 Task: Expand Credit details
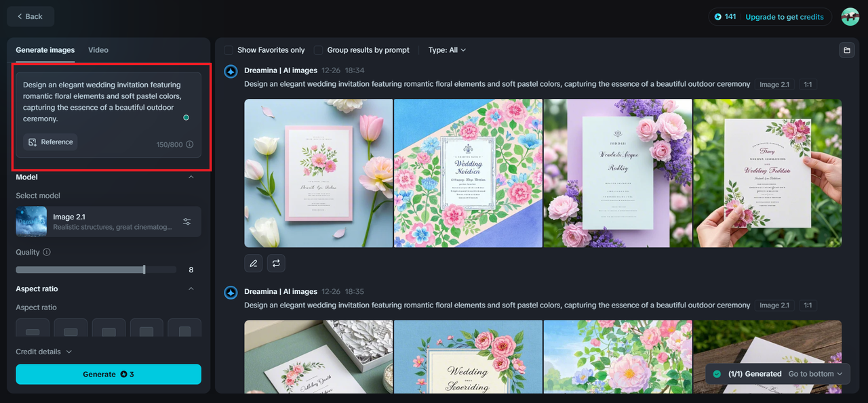pyautogui.click(x=44, y=352)
